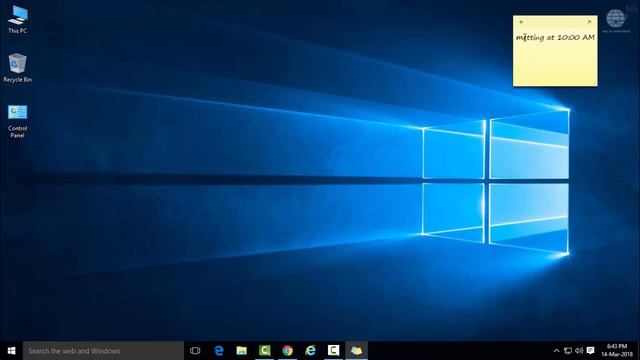Image resolution: width=640 pixels, height=360 pixels.
Task: Switch to the green Camtasia taskbar app
Action: click(x=264, y=351)
